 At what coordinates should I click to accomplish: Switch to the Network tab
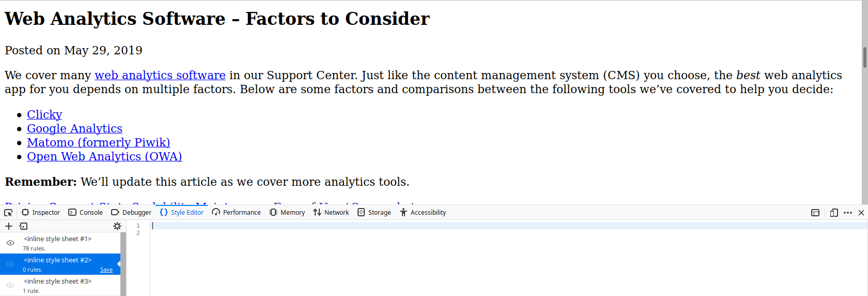(331, 213)
